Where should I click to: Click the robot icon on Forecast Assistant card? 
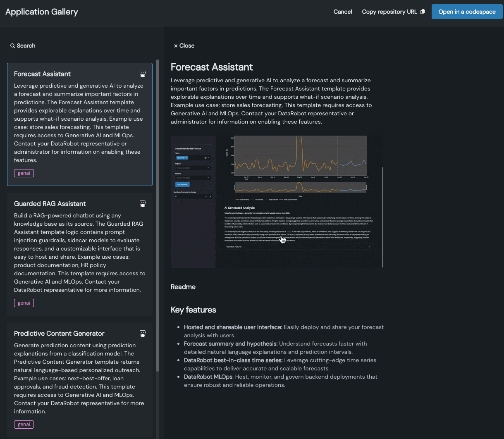[143, 74]
